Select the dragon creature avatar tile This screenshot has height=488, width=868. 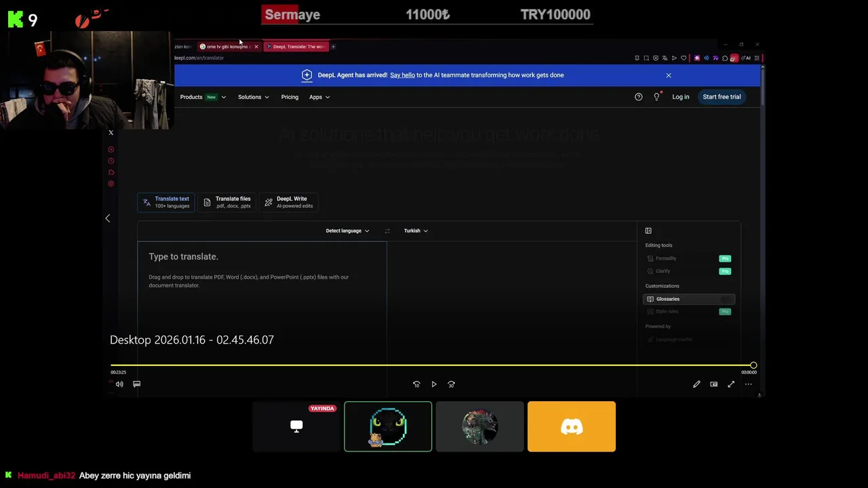coord(479,426)
